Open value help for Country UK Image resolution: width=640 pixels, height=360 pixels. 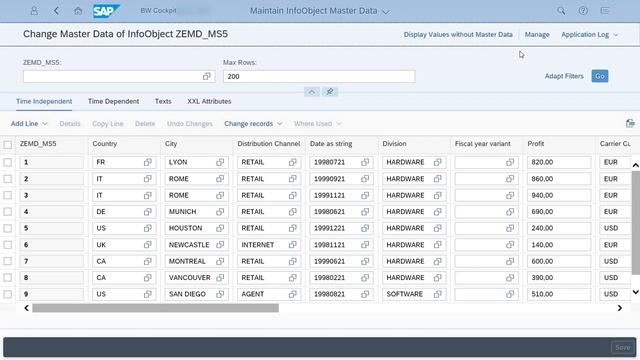(x=148, y=244)
